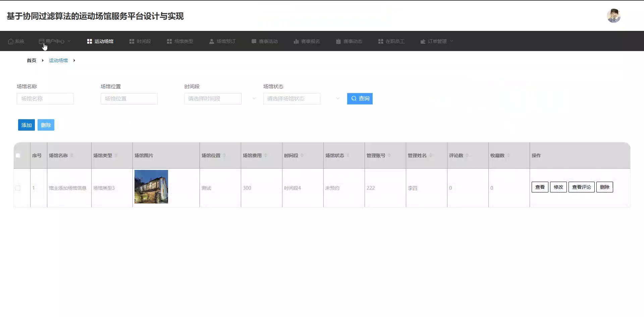The width and height of the screenshot is (644, 317).
Task: Click the home icon beside 系统
Action: 11,41
